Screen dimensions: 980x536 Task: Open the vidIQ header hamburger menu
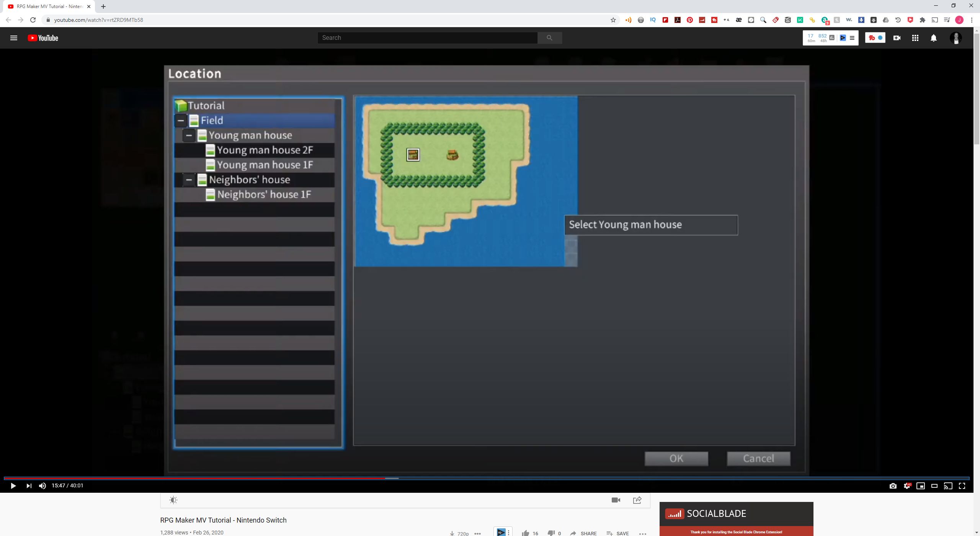pyautogui.click(x=852, y=38)
